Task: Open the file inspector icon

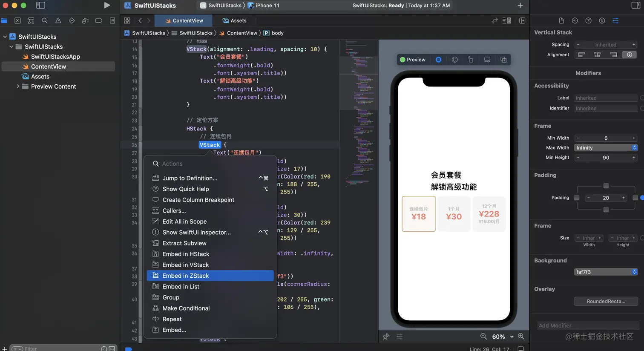Action: pyautogui.click(x=561, y=20)
